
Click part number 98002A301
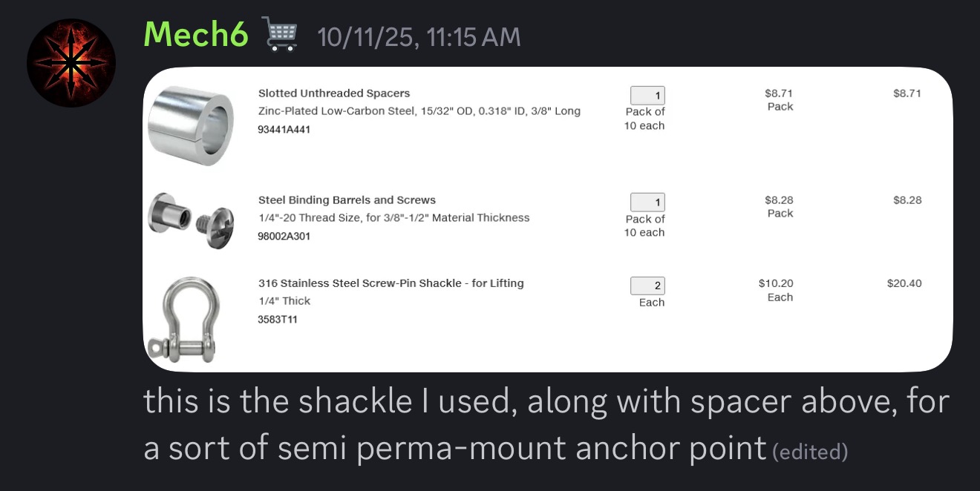(284, 236)
